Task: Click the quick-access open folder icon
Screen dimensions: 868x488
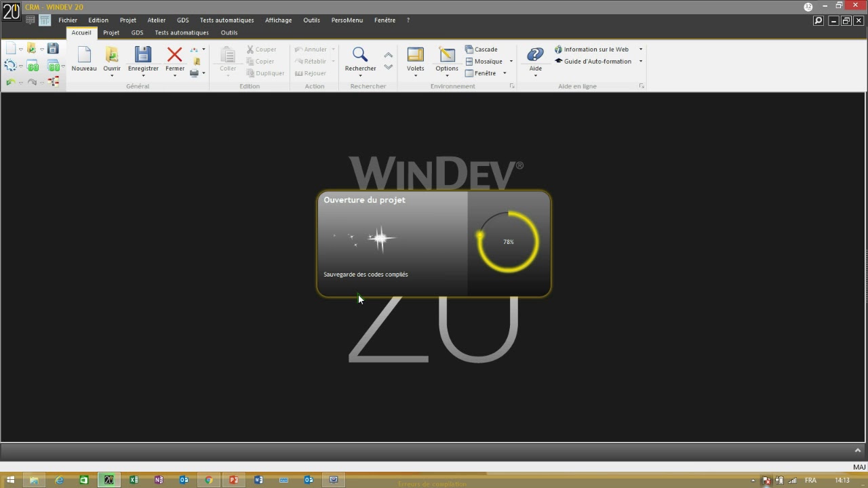Action: [31, 49]
